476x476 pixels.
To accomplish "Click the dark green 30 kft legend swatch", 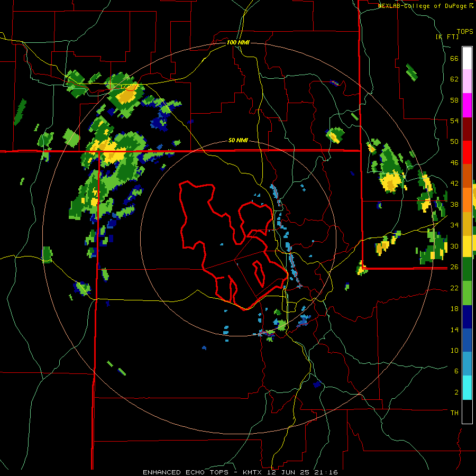I will click(x=467, y=269).
